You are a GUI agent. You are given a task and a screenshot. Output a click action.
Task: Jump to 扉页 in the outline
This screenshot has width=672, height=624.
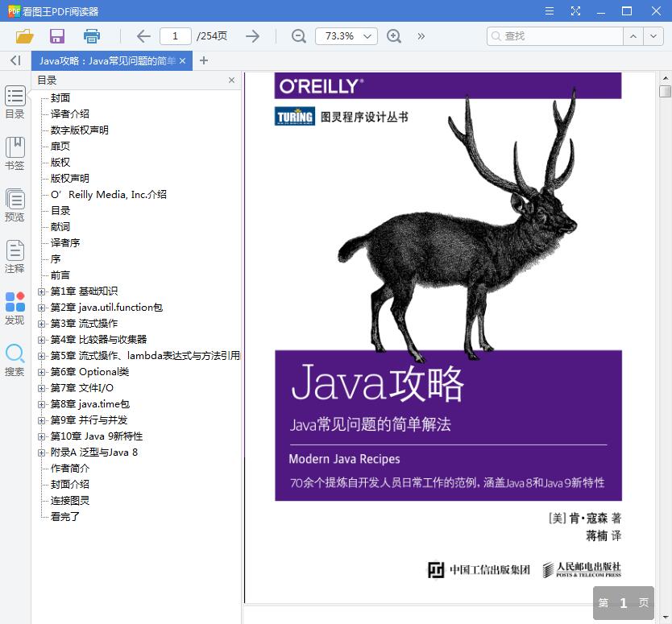[x=60, y=146]
